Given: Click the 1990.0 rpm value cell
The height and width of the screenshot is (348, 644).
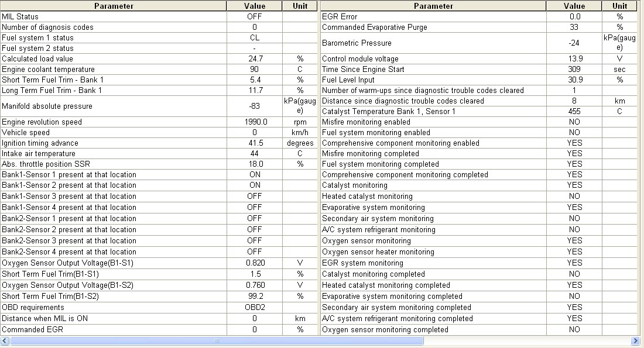Looking at the screenshot, I should pyautogui.click(x=255, y=122).
